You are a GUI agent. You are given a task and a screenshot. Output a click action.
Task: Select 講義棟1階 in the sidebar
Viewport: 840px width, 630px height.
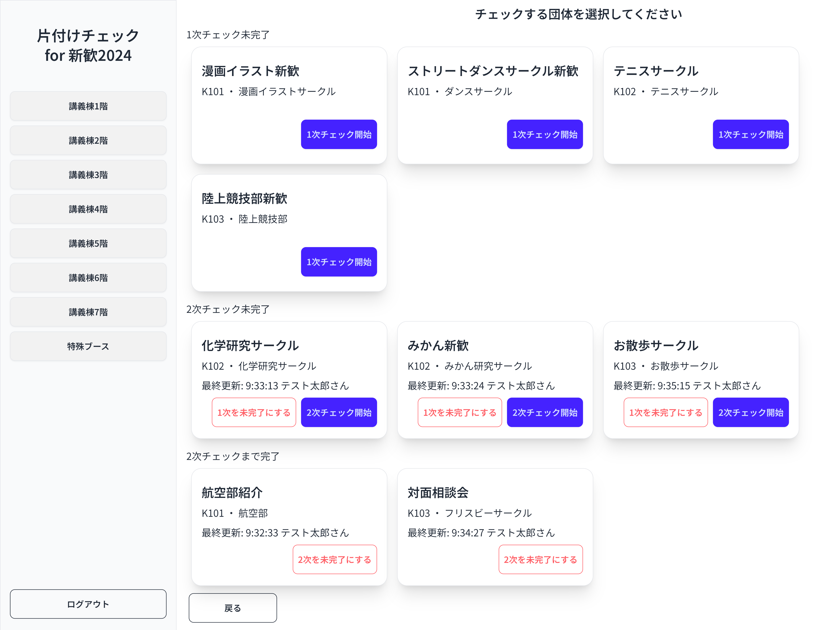click(x=88, y=106)
